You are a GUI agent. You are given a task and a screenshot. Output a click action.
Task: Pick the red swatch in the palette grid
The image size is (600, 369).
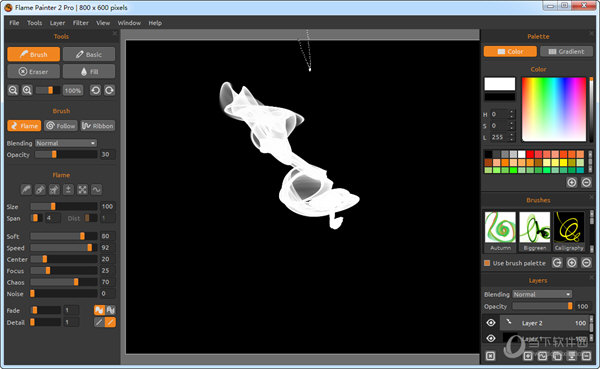[x=530, y=154]
